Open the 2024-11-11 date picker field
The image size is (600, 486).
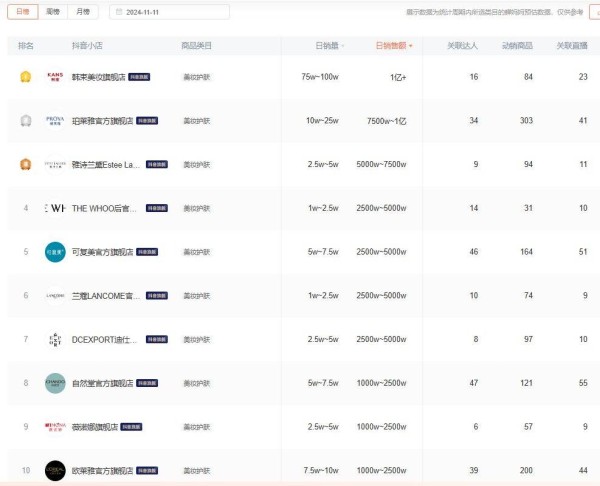click(x=170, y=12)
